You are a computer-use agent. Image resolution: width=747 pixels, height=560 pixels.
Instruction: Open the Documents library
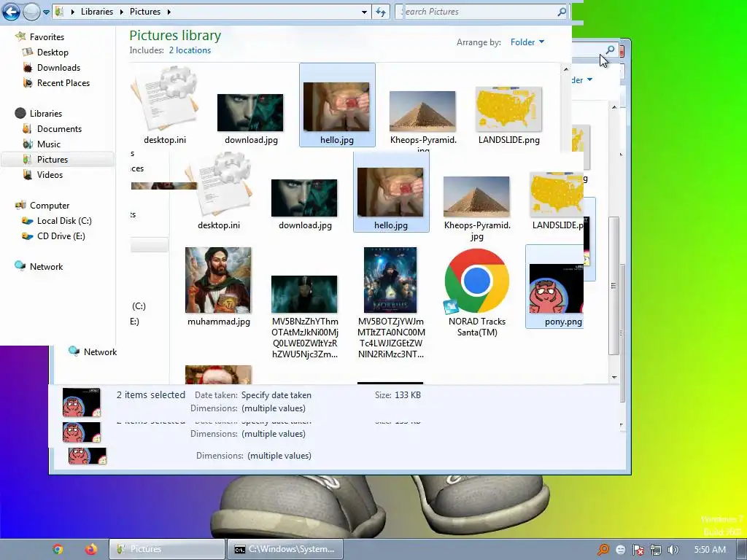tap(59, 128)
